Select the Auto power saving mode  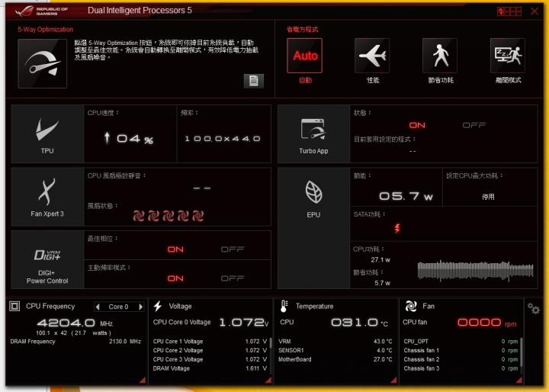pos(304,56)
